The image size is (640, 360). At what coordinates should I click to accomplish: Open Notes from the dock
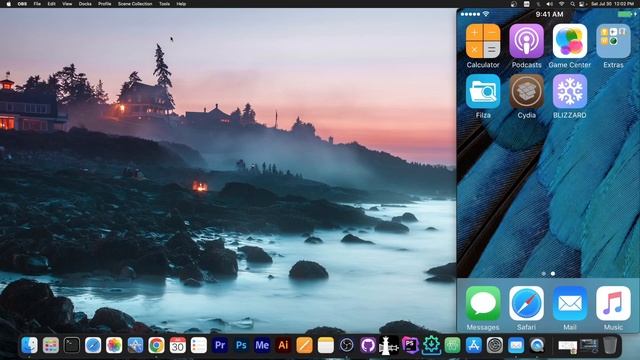tap(326, 345)
